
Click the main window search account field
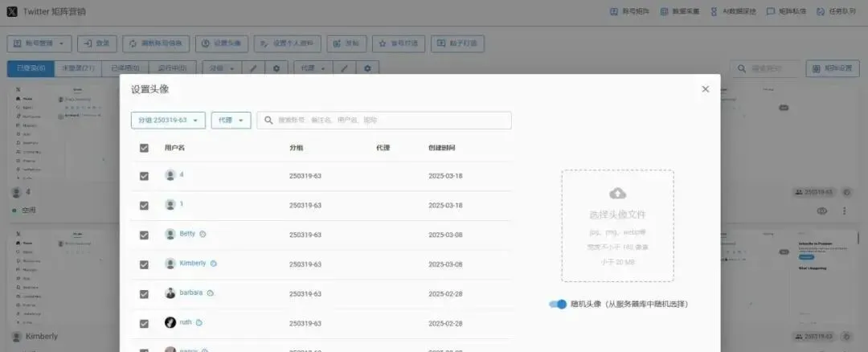[765, 68]
